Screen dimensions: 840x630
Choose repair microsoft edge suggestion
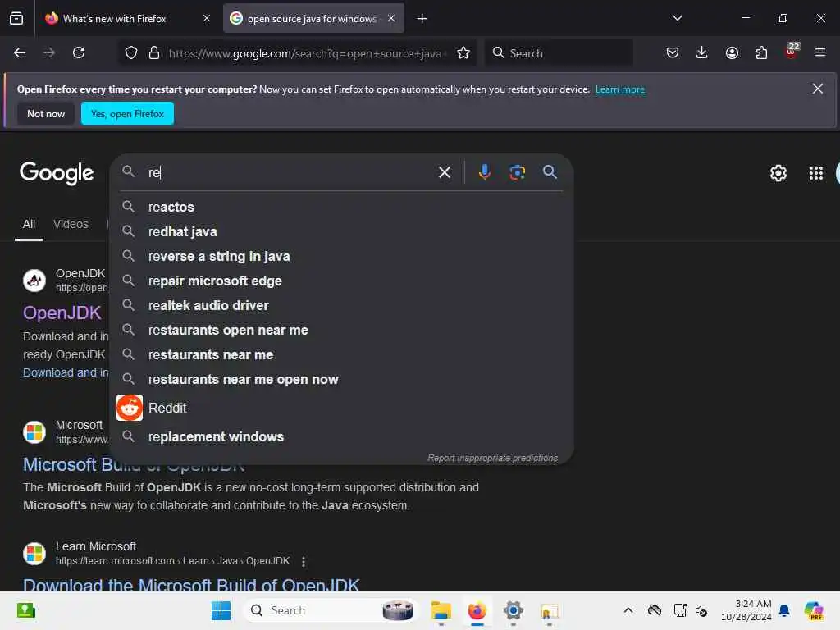tap(341, 281)
